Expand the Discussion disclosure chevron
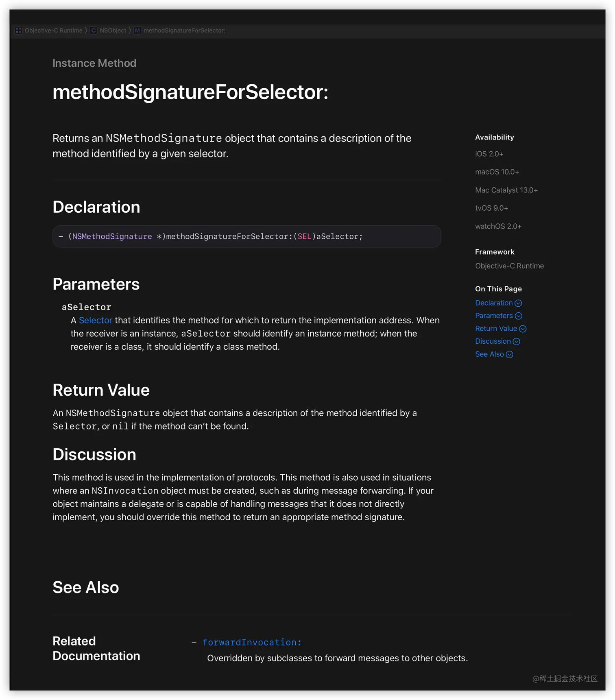Viewport: 615px width, 700px height. click(516, 341)
